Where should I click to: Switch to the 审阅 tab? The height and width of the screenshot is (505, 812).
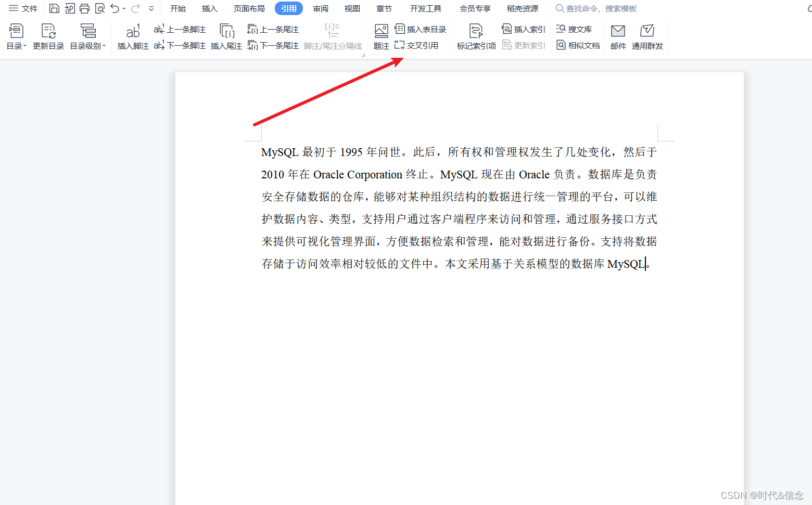(321, 8)
